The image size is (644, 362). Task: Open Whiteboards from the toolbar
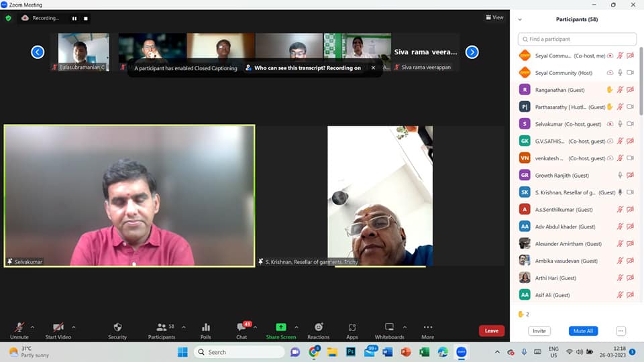point(389,328)
